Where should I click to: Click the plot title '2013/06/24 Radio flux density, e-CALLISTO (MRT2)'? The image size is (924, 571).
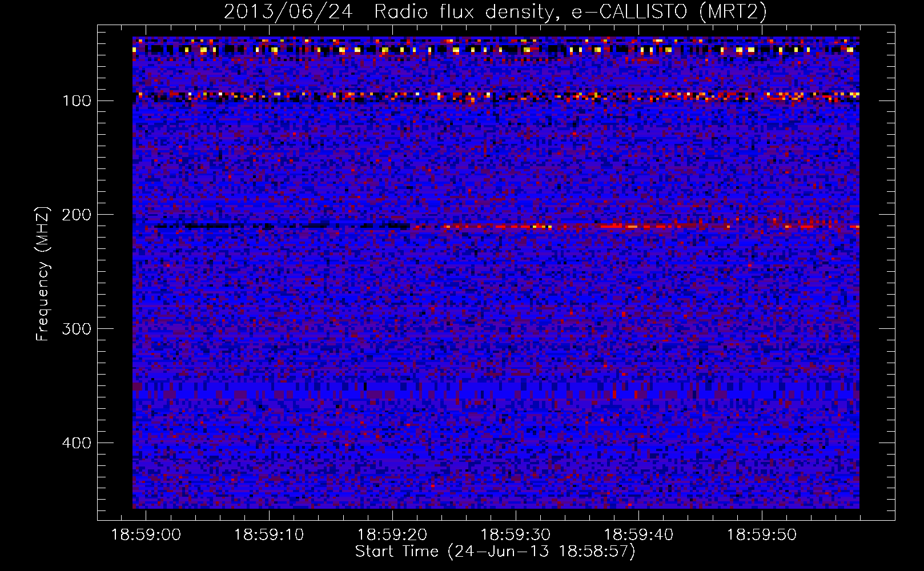[495, 11]
